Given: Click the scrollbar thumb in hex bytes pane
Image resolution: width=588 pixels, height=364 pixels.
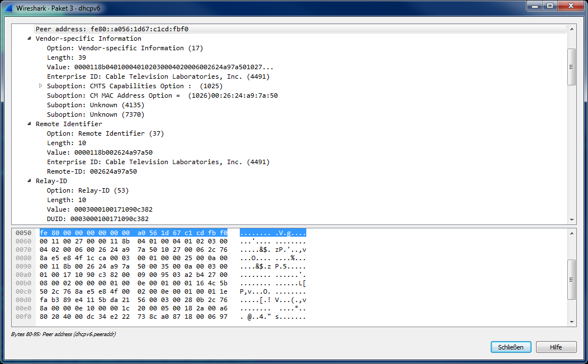Looking at the screenshot, I should (571, 280).
